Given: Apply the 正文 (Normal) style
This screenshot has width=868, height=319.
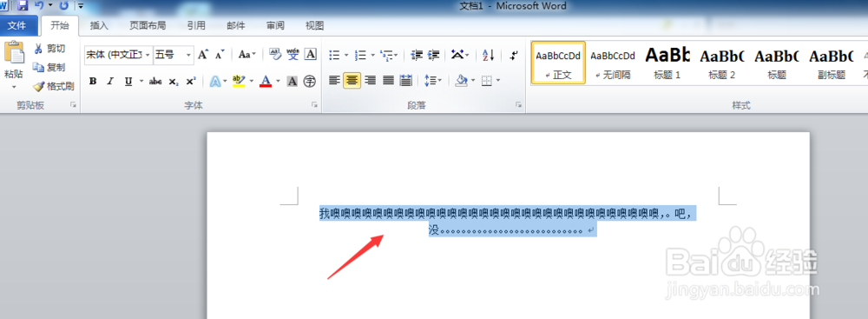Looking at the screenshot, I should [558, 63].
